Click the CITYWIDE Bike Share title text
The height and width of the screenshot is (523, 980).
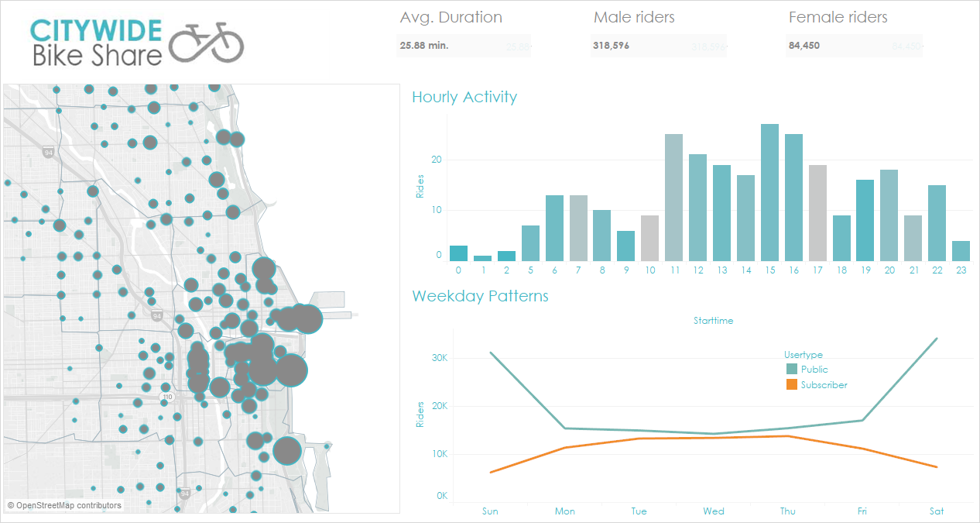(98, 42)
